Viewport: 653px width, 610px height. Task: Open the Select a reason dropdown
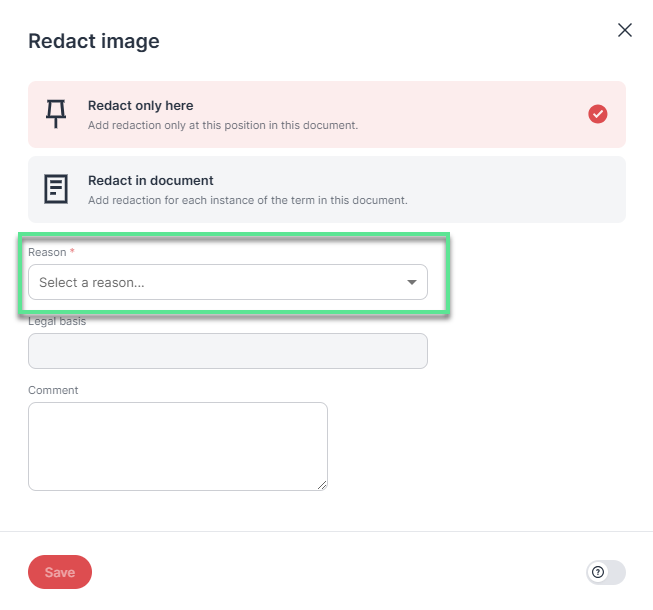[x=228, y=282]
